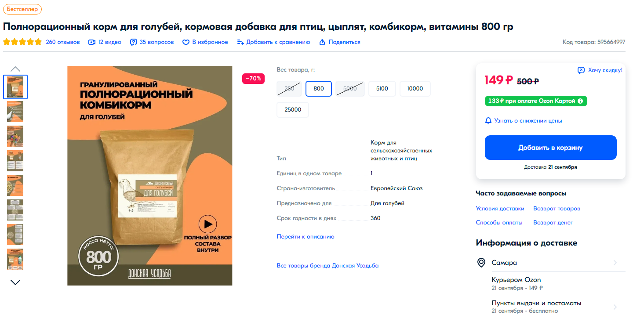The width and height of the screenshot is (644, 329).
Task: Click the compare icon next to Добавить к сравнению
Action: pos(240,42)
